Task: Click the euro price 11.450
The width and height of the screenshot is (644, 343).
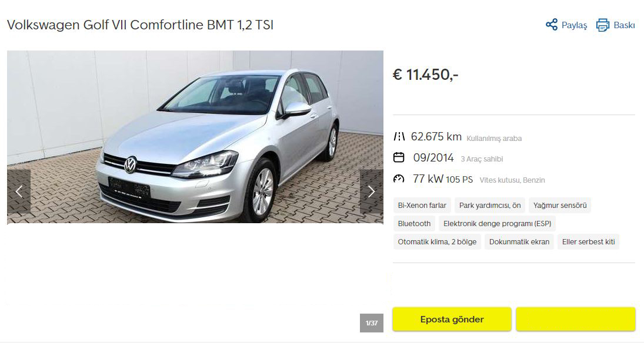Action: click(425, 75)
